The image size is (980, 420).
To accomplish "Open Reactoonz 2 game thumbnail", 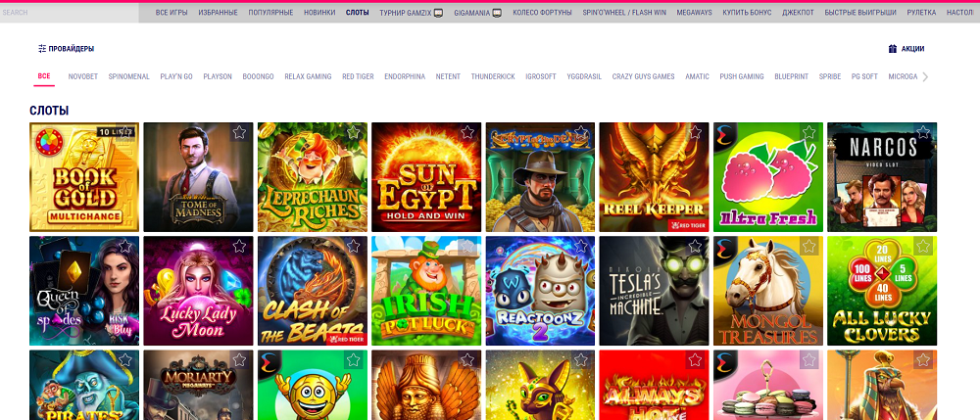I will point(541,291).
